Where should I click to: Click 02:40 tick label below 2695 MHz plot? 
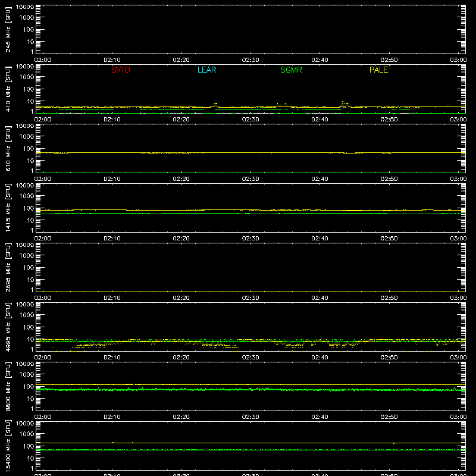[x=320, y=298]
